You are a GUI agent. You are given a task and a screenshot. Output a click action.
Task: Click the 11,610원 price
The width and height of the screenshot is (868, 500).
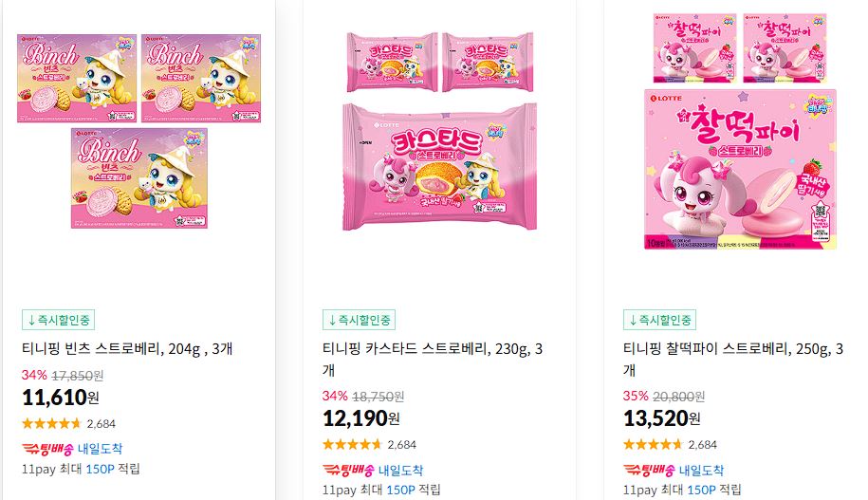coord(61,398)
